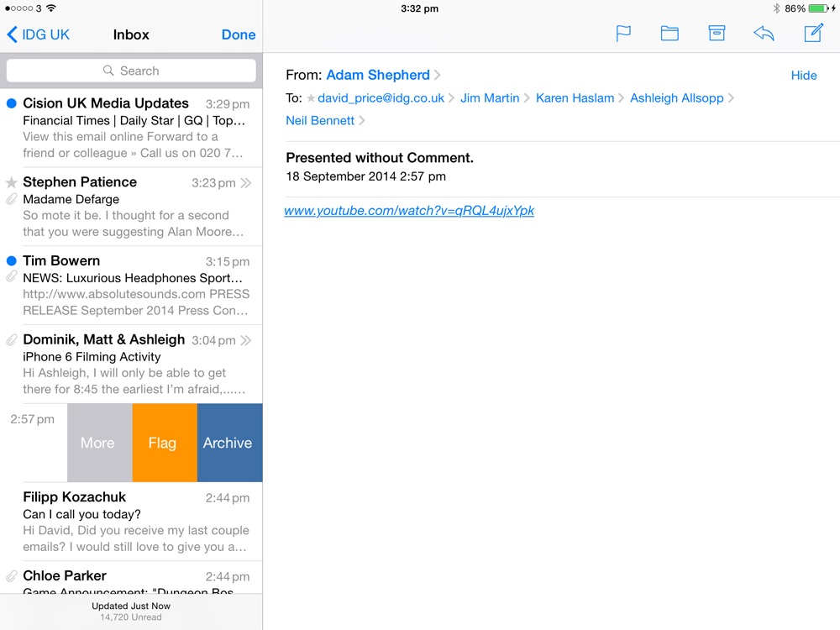Open the YouTube link in message

(x=409, y=211)
